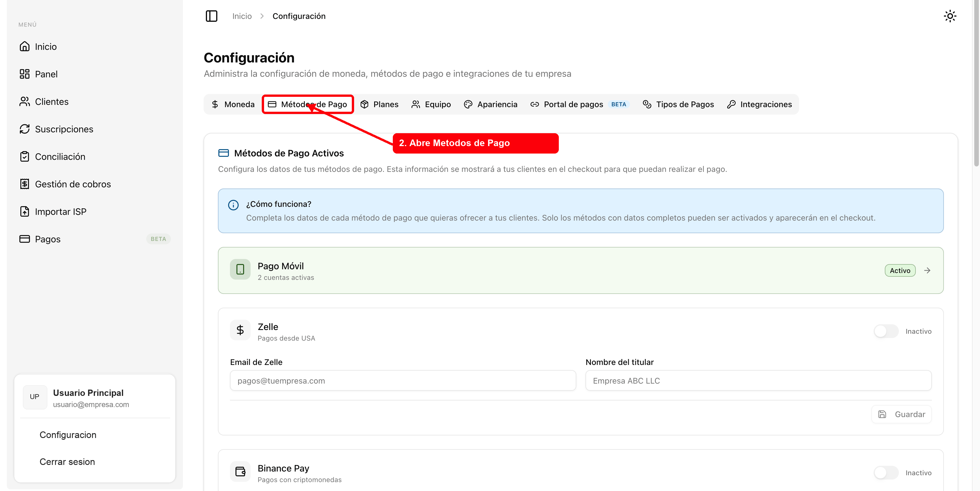Click the Pago Móvil phone icon

(x=240, y=270)
